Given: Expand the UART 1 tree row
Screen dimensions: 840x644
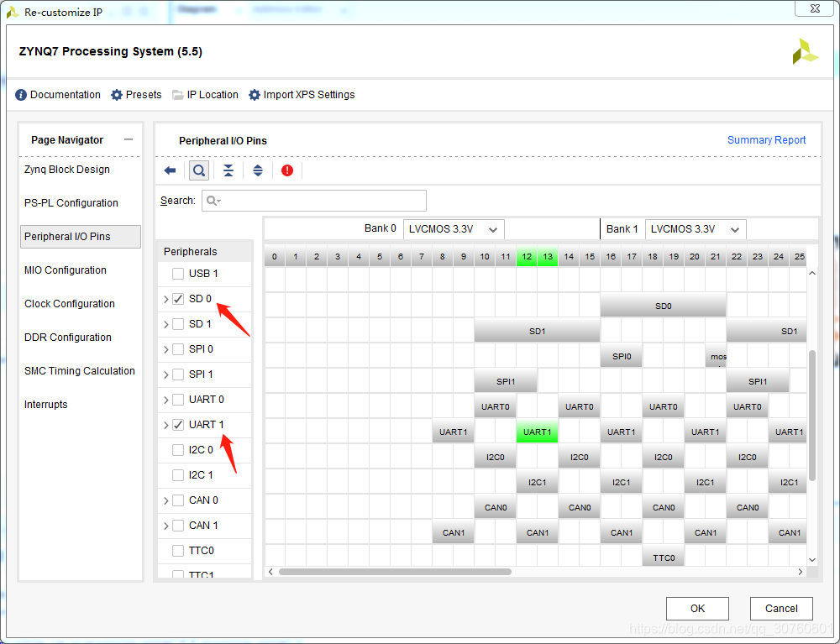Looking at the screenshot, I should pyautogui.click(x=165, y=425).
